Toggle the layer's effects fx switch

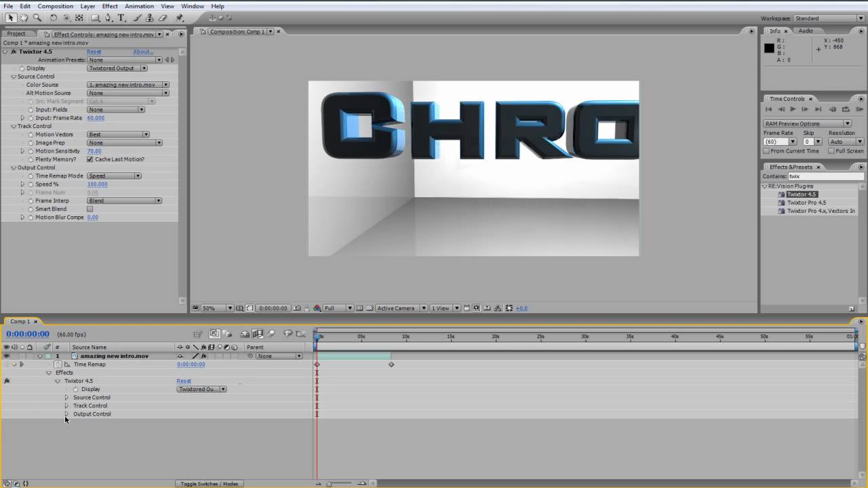pyautogui.click(x=203, y=356)
